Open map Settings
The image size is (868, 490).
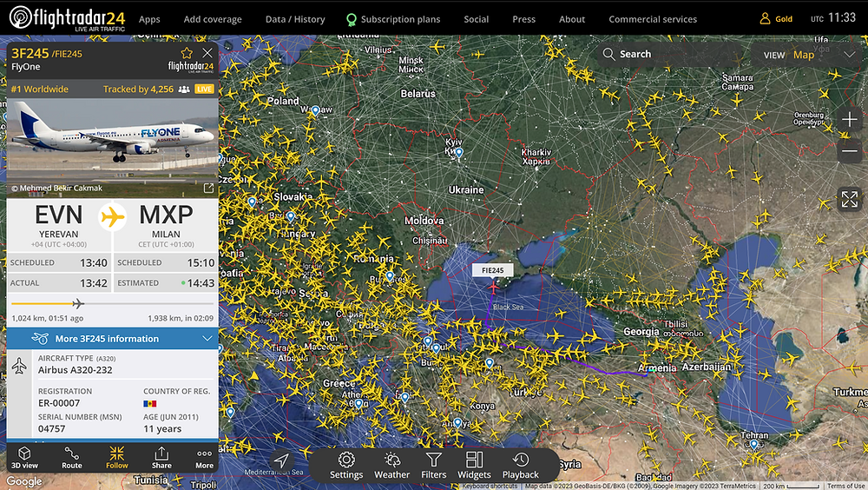point(346,466)
